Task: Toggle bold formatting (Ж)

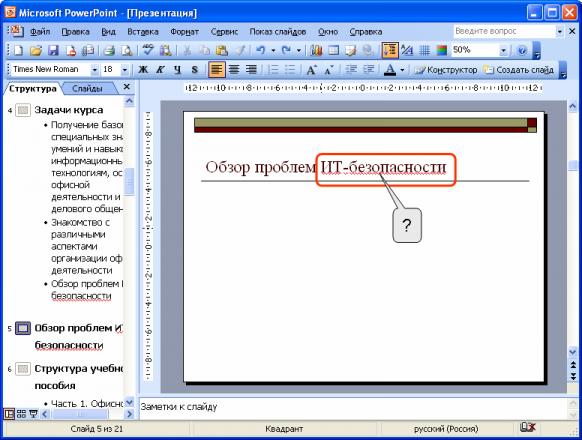Action: (x=143, y=69)
